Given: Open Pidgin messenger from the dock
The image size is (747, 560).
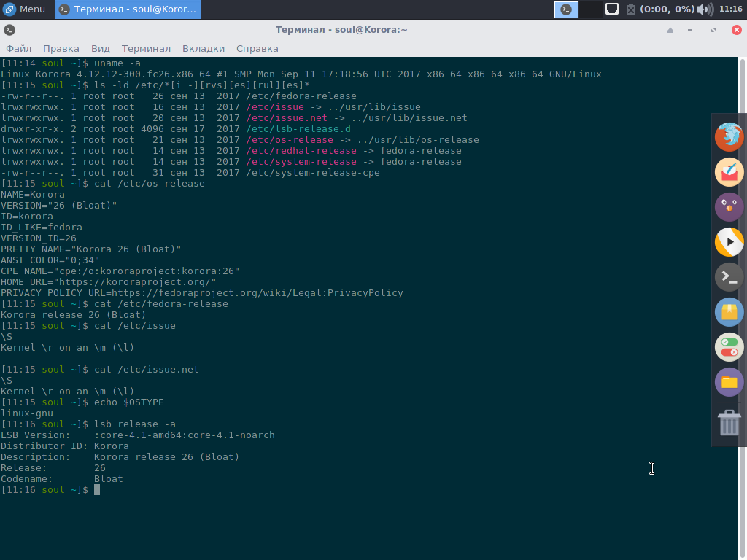Looking at the screenshot, I should (x=729, y=206).
